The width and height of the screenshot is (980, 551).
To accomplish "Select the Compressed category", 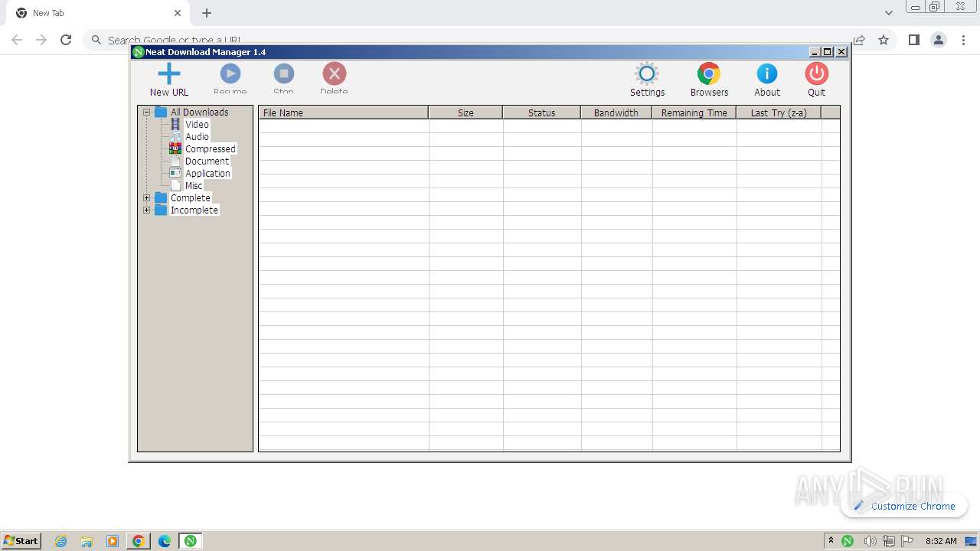I will 210,148.
